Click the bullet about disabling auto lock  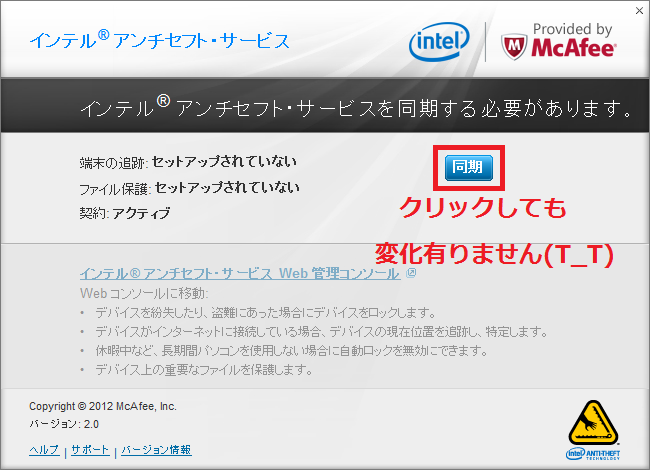[x=292, y=351]
